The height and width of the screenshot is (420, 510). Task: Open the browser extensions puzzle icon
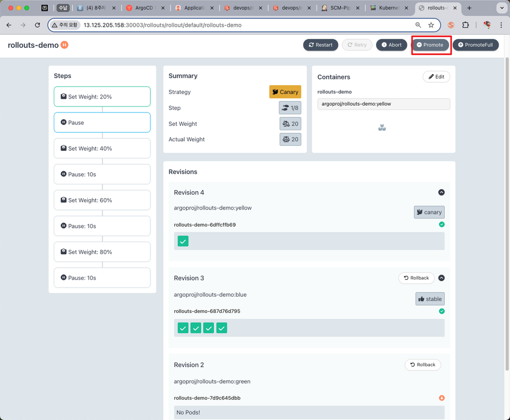click(x=466, y=25)
